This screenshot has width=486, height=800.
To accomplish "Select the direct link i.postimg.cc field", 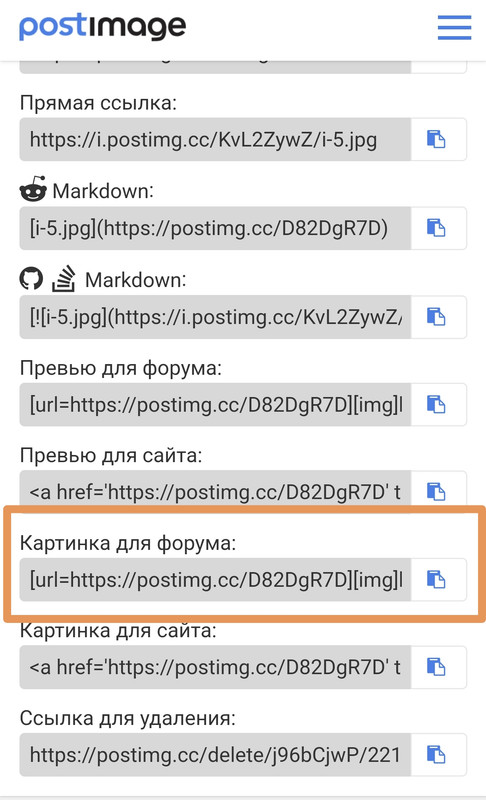I will pyautogui.click(x=215, y=139).
